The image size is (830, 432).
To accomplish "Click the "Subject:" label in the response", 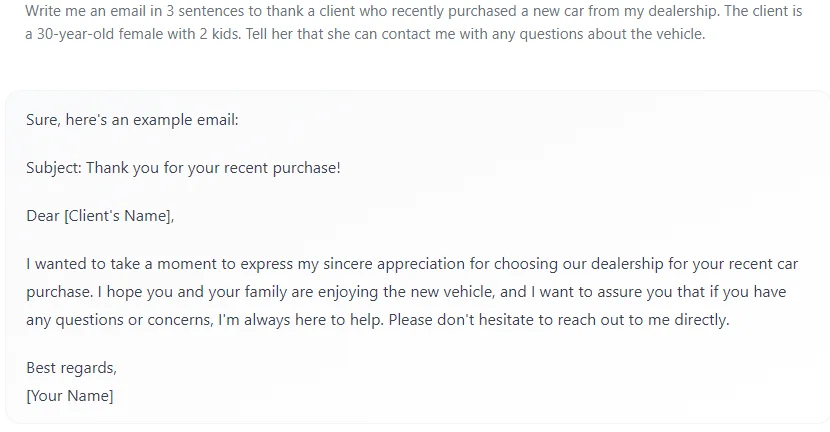I will (x=54, y=168).
